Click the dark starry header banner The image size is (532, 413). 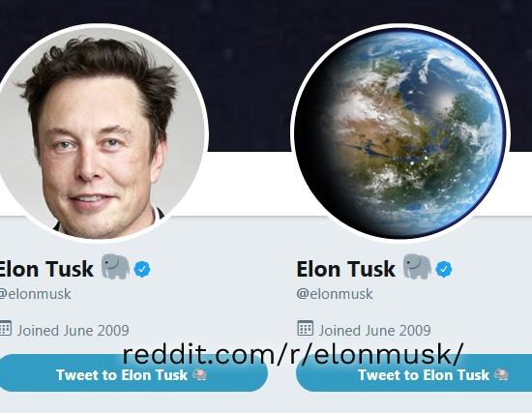tap(250, 74)
